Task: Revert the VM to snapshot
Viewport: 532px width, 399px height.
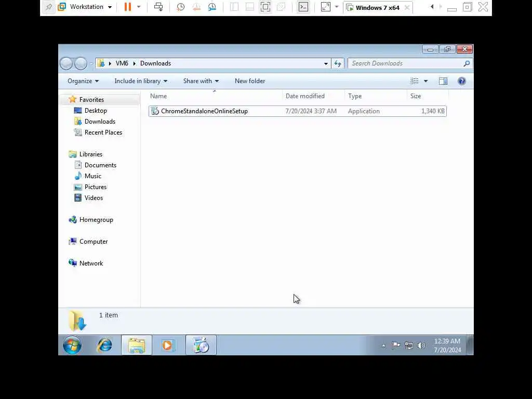Action: (196, 7)
